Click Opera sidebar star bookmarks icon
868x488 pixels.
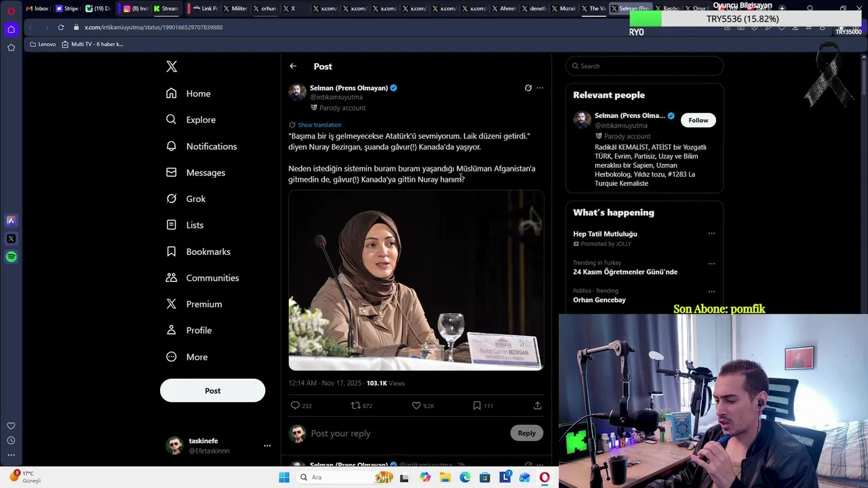click(11, 47)
